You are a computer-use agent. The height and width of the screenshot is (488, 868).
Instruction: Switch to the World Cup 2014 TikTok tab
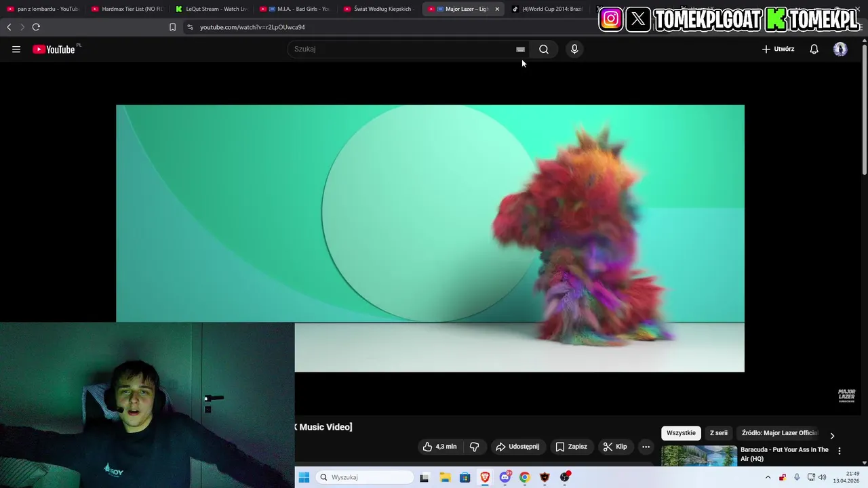click(x=548, y=9)
